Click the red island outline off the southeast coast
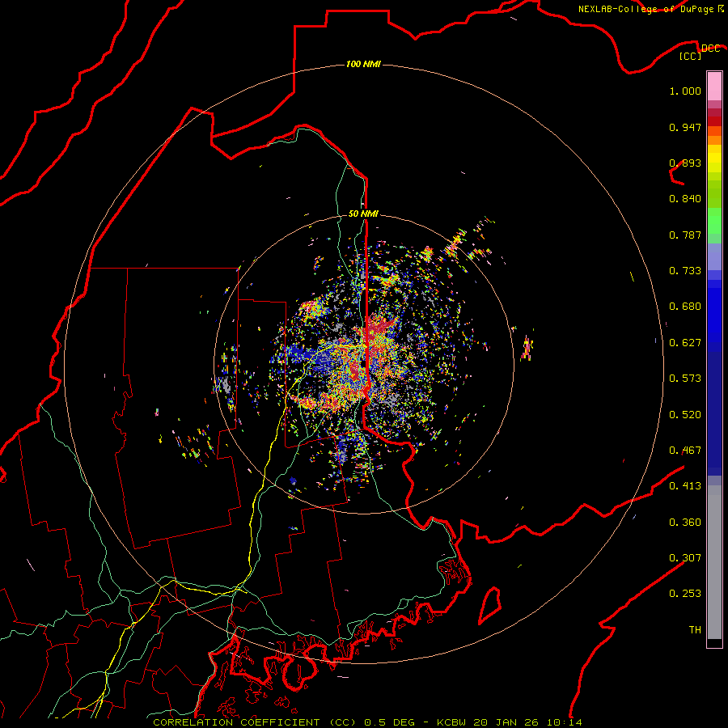 [x=490, y=605]
